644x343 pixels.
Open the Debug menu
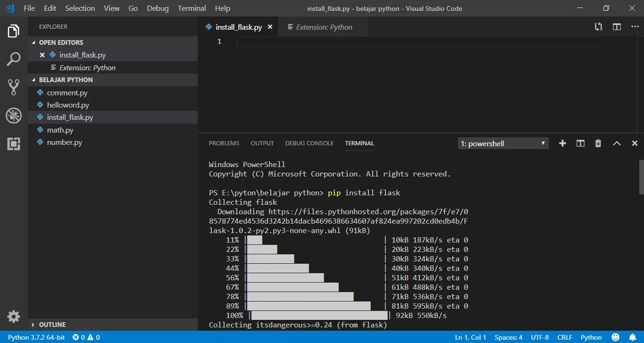click(158, 8)
